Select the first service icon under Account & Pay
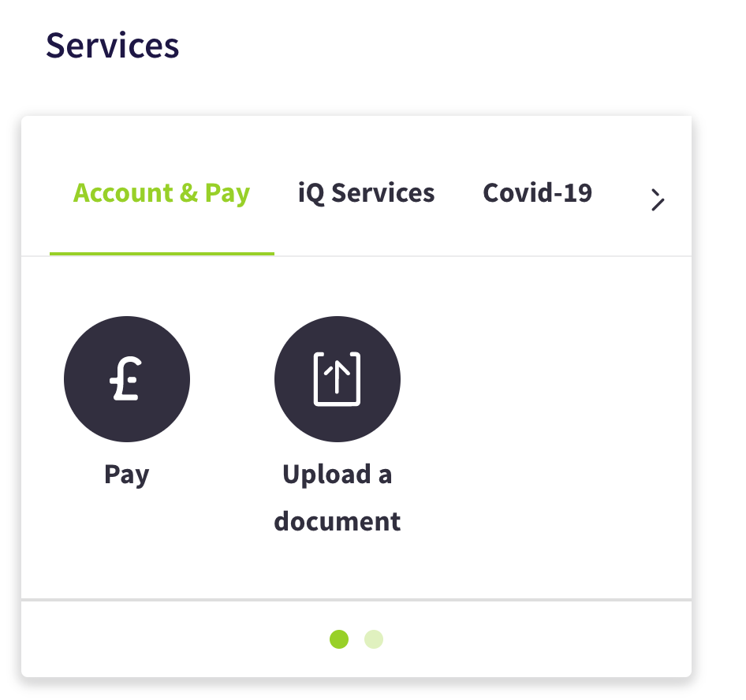 (x=126, y=378)
